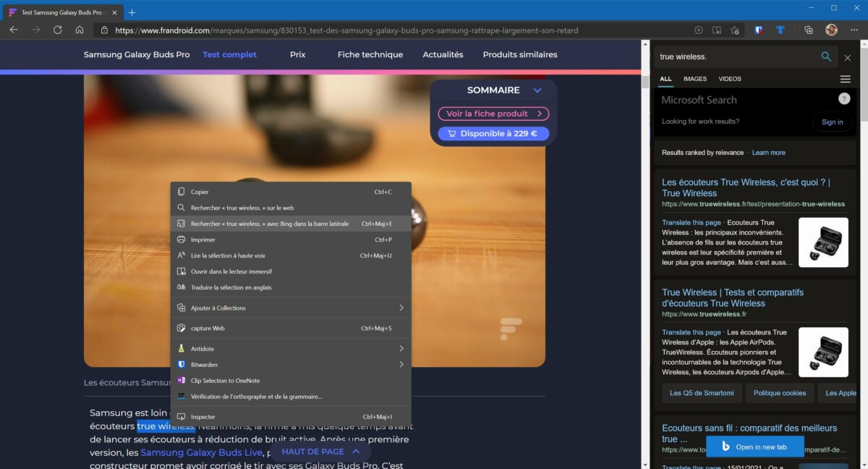
Task: Open result 'Les écouteurs True Wireless, c'est quoi ?'
Action: [746, 188]
